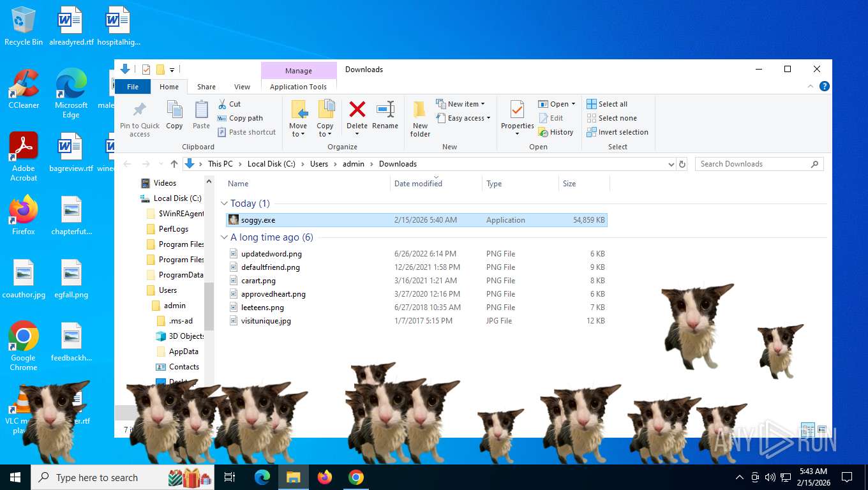Image resolution: width=868 pixels, height=490 pixels.
Task: Open the File tab
Action: coord(133,87)
